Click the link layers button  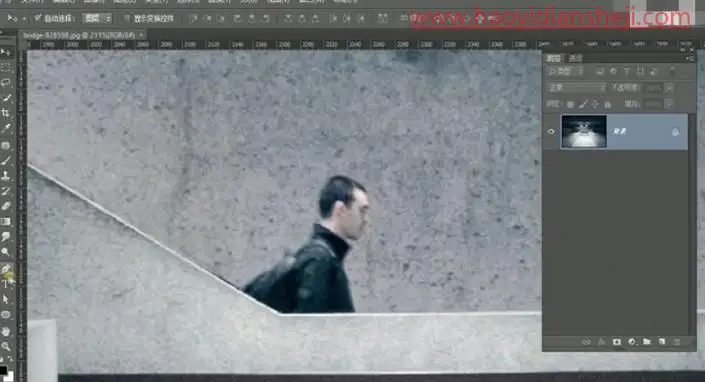586,342
